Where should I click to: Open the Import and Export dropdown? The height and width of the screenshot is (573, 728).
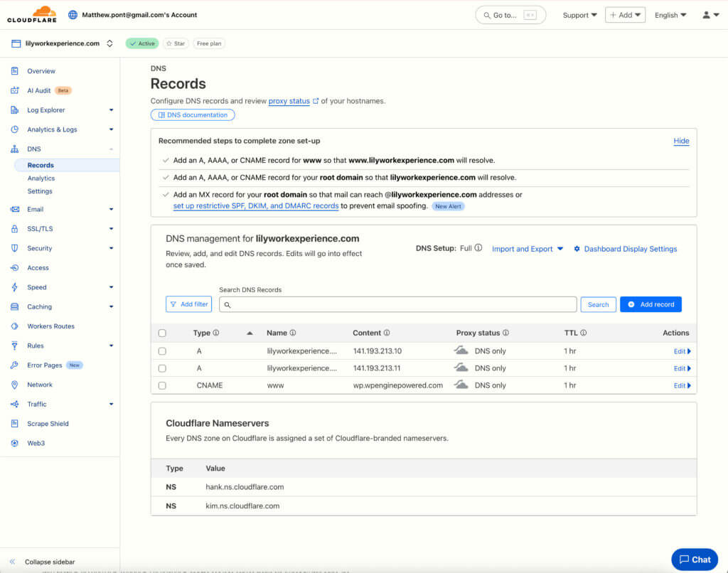pos(528,249)
